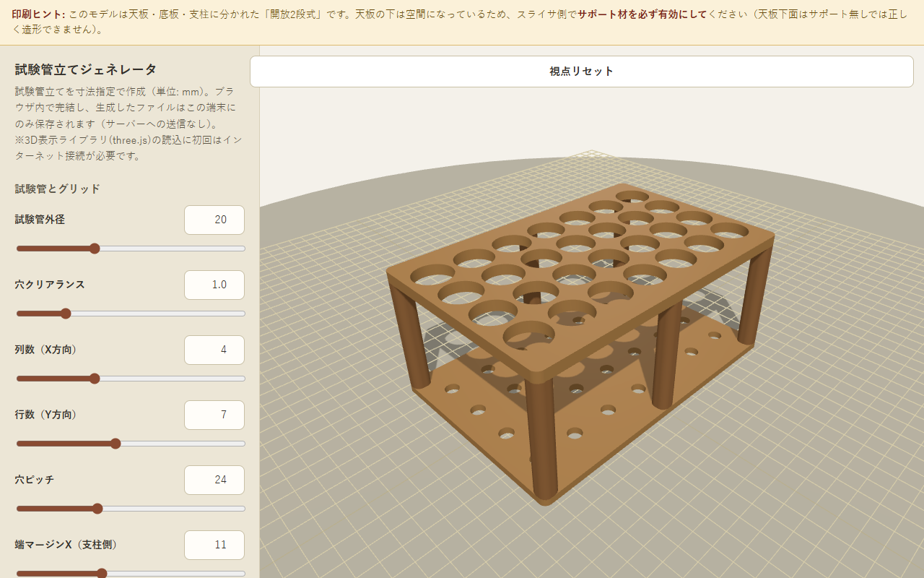This screenshot has height=578, width=924.
Task: Click the 視点リセット button
Action: (581, 72)
